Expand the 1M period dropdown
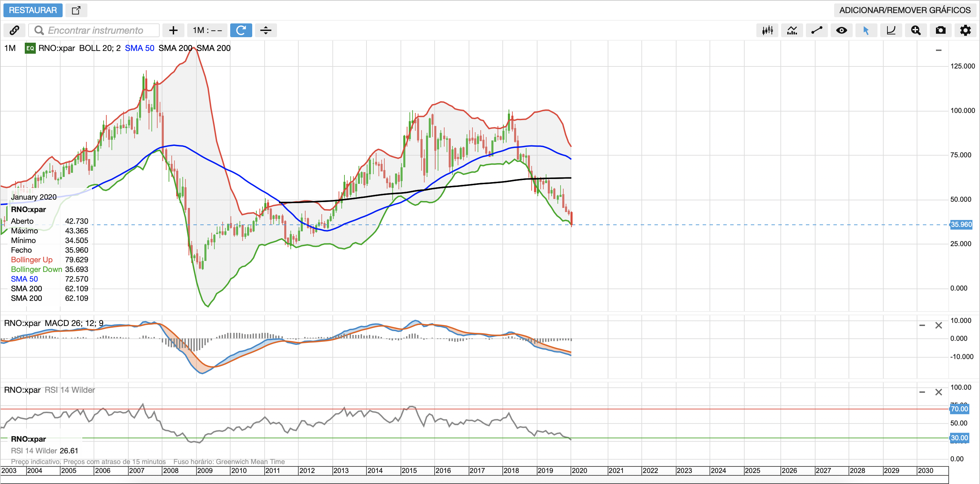 pyautogui.click(x=207, y=30)
